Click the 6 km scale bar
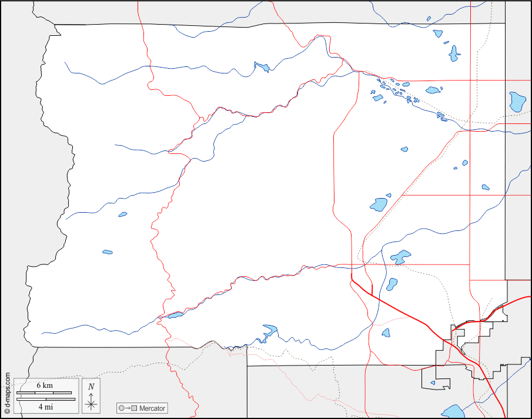Screen dimensions: 532x419 point(44,393)
